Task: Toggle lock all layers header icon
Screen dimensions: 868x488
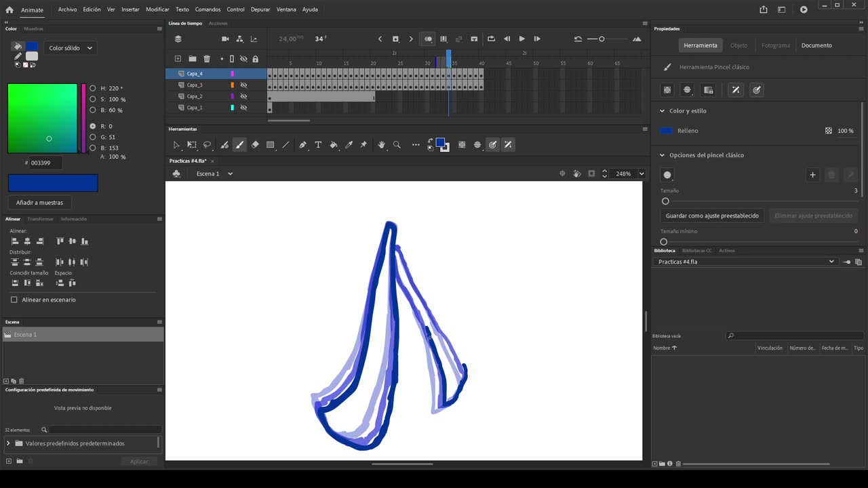Action: point(255,59)
